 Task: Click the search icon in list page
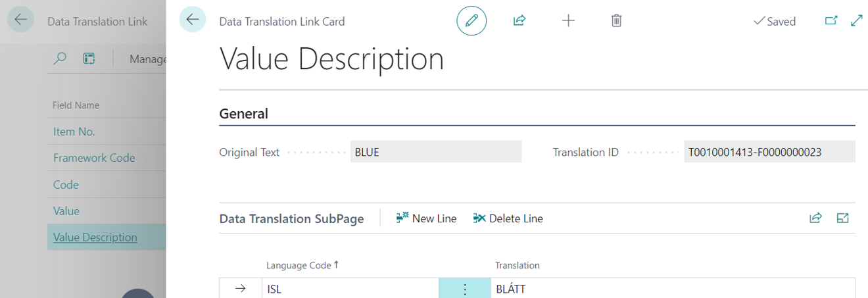pos(60,59)
